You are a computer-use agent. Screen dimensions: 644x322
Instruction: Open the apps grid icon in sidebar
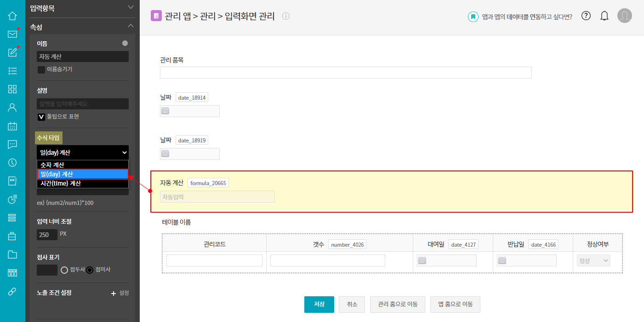point(12,89)
